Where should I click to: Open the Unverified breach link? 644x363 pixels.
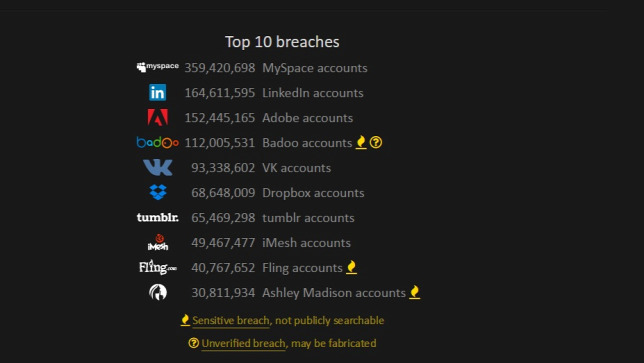pos(244,343)
